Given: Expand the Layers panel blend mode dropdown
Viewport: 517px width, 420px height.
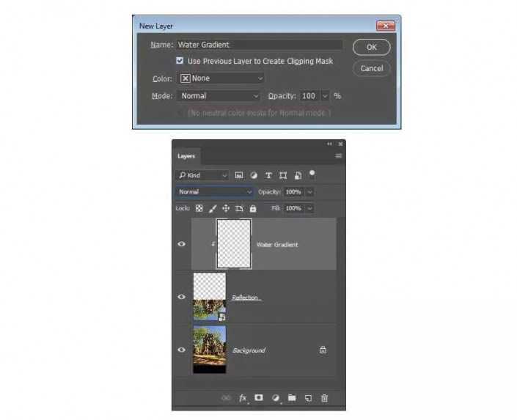Looking at the screenshot, I should (214, 192).
